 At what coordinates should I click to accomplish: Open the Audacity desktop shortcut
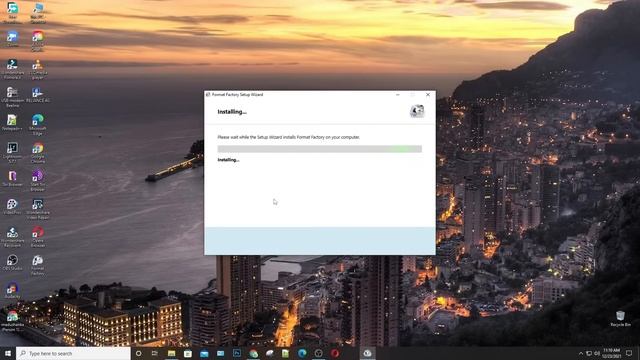(x=12, y=290)
